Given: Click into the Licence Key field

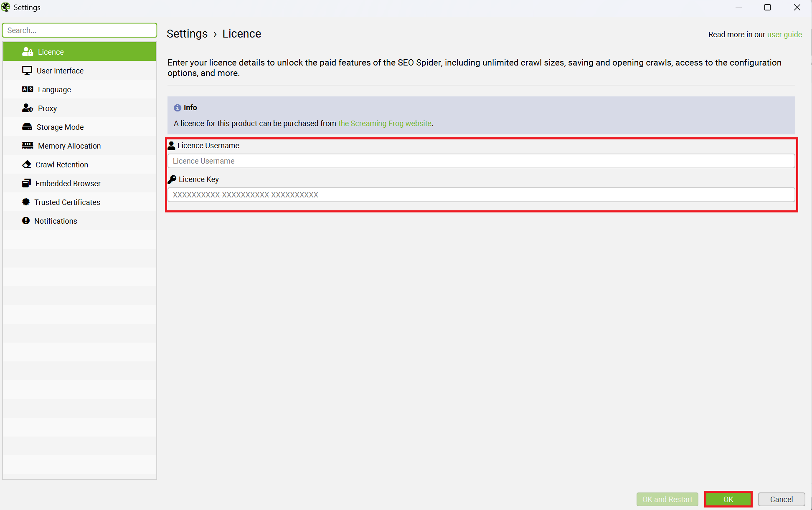Looking at the screenshot, I should coord(481,195).
